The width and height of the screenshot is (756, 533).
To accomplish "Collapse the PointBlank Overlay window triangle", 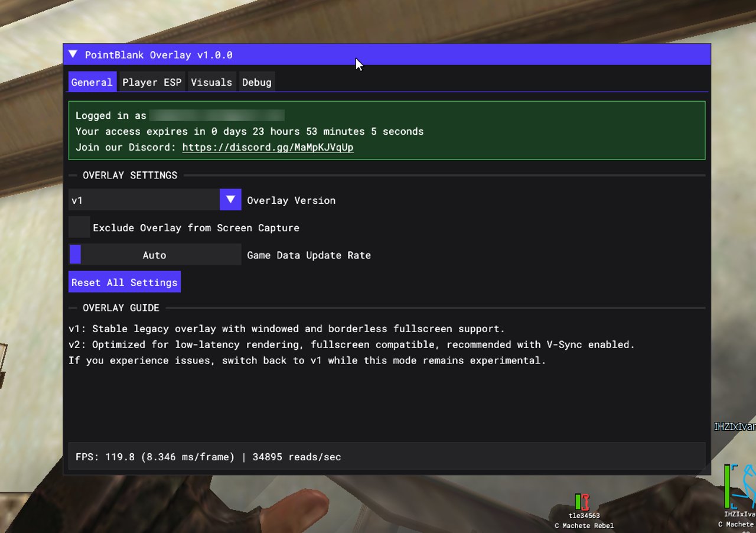I will coord(73,54).
